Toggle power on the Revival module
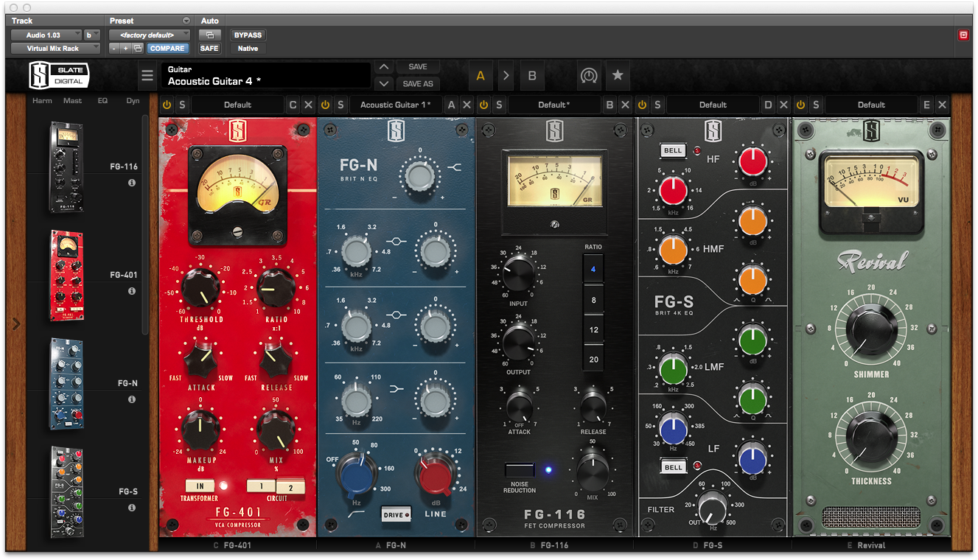 tap(800, 105)
